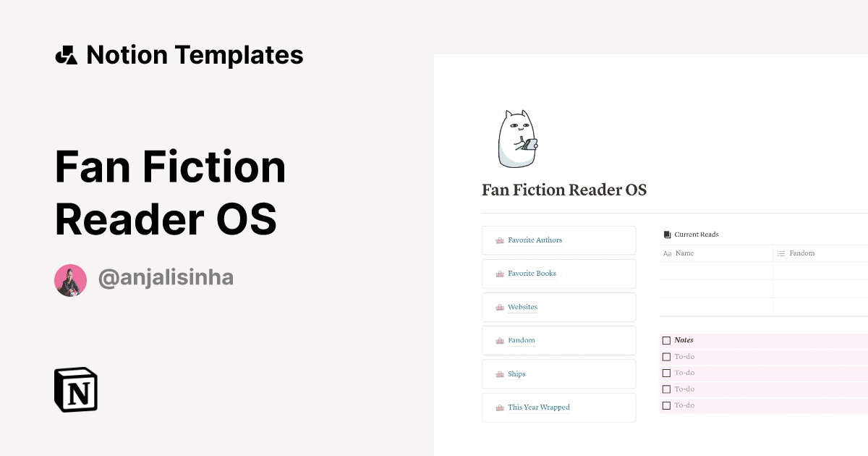Click the basket icon next to Ships

pos(498,373)
